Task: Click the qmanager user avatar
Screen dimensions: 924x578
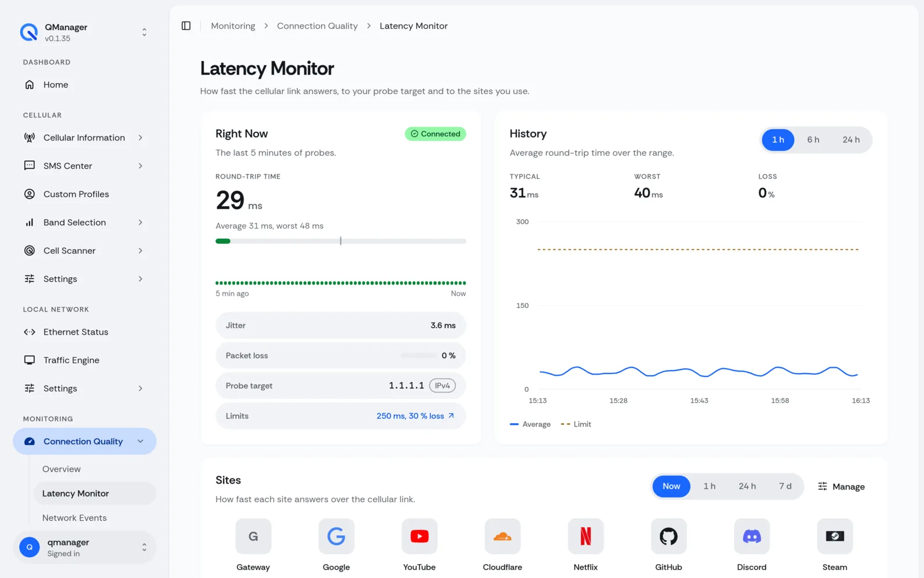Action: pyautogui.click(x=29, y=547)
